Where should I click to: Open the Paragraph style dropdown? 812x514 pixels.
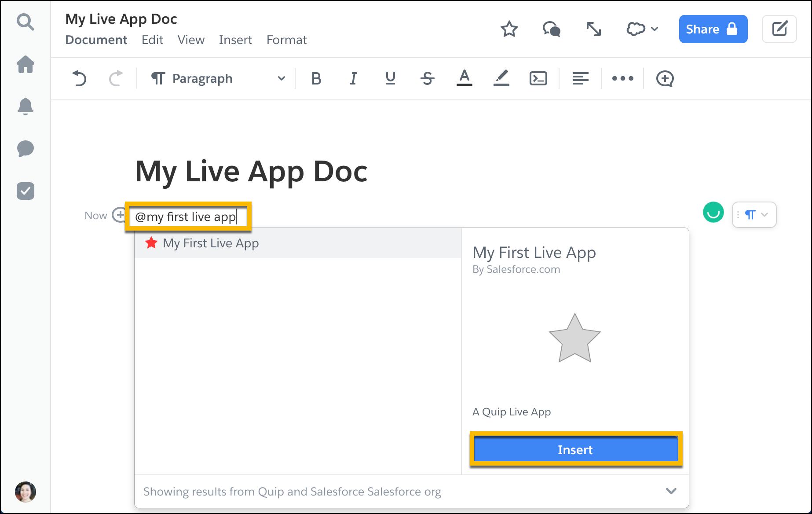(x=218, y=79)
